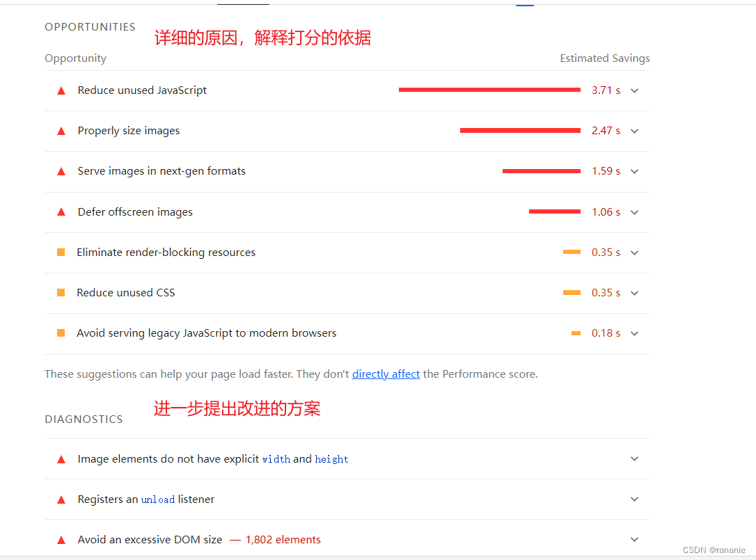
Task: Click red triangle beside Image elements audit
Action: (61, 459)
